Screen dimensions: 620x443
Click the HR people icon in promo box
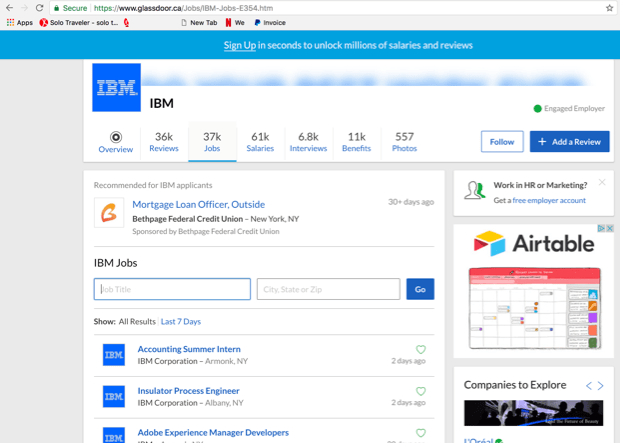tap(474, 191)
